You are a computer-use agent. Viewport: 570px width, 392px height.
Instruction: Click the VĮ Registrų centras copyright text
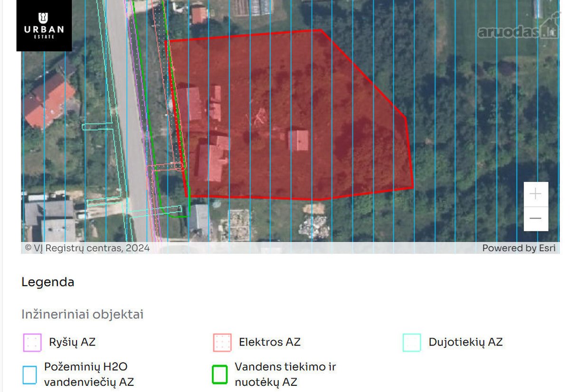click(87, 248)
